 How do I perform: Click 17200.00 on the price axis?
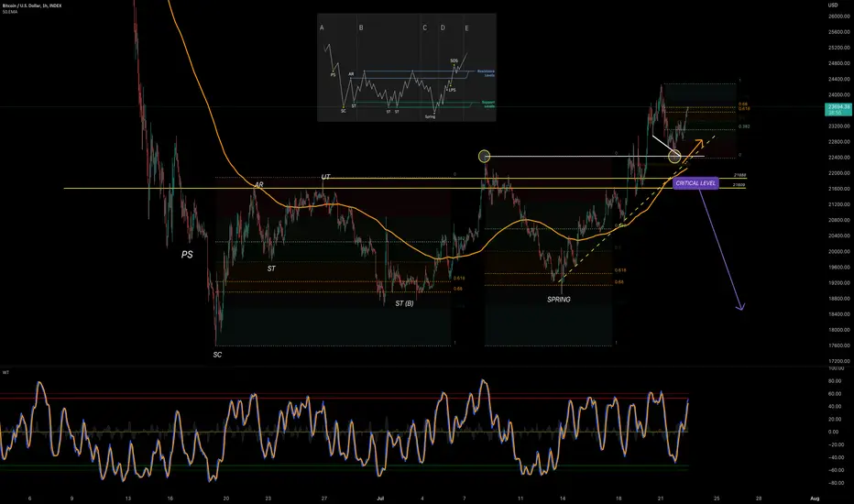pyautogui.click(x=839, y=361)
